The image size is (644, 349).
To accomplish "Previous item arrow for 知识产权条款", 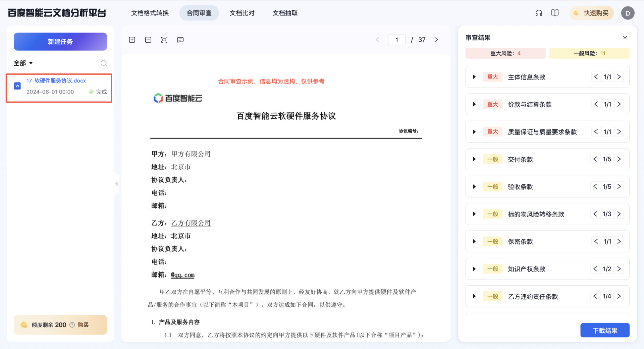I will [x=595, y=269].
